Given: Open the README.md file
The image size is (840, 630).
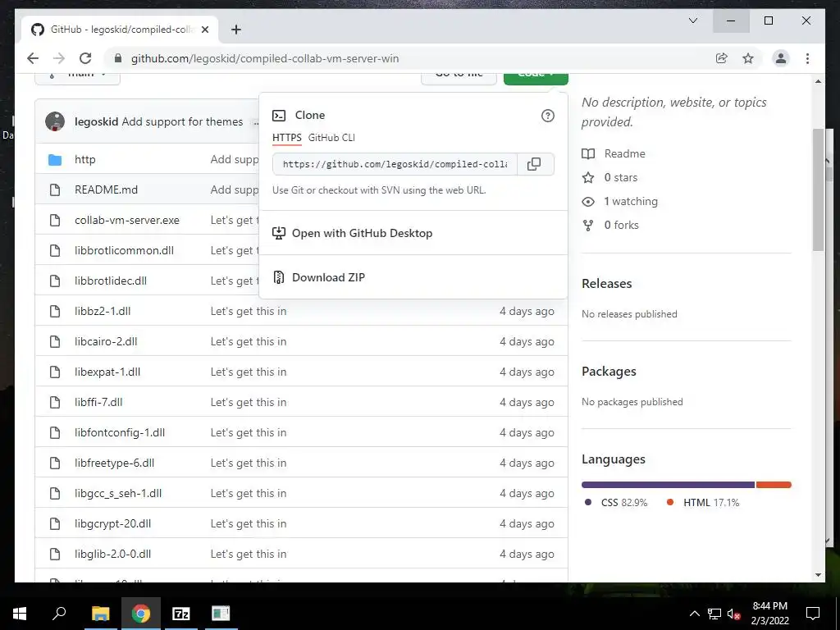Looking at the screenshot, I should point(106,189).
